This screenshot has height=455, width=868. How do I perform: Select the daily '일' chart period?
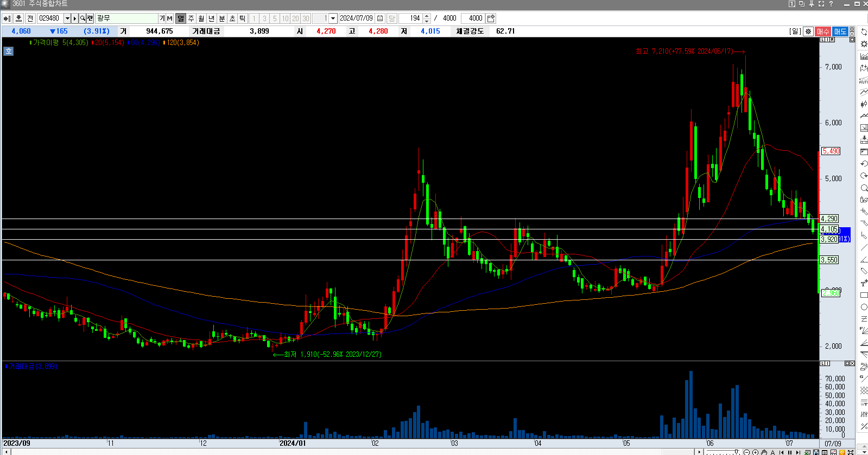pos(181,18)
